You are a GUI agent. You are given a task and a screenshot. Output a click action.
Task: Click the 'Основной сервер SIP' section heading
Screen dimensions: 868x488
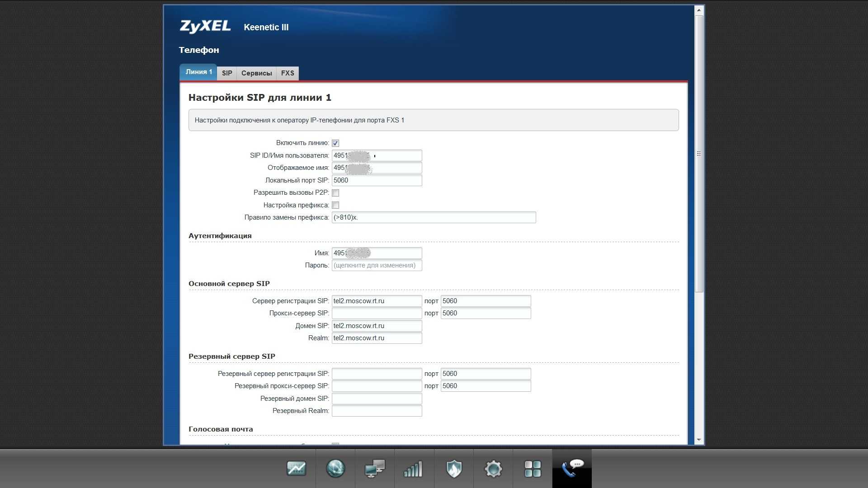pos(229,284)
